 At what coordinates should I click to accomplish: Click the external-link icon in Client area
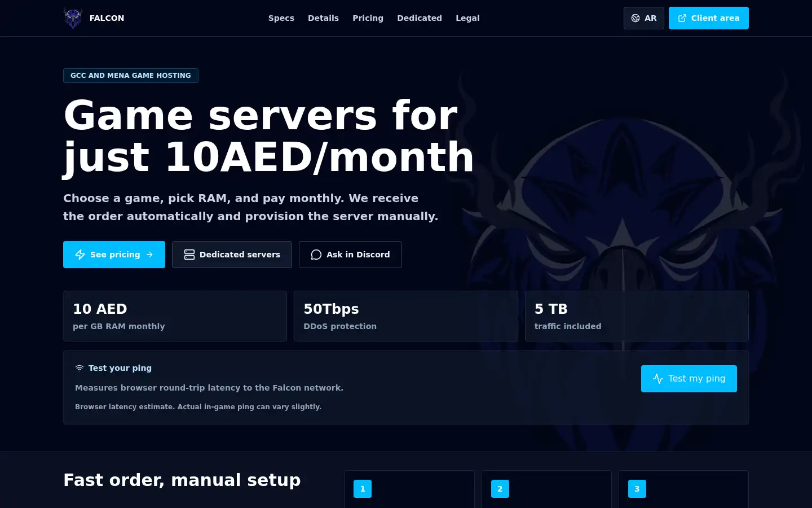pos(682,18)
